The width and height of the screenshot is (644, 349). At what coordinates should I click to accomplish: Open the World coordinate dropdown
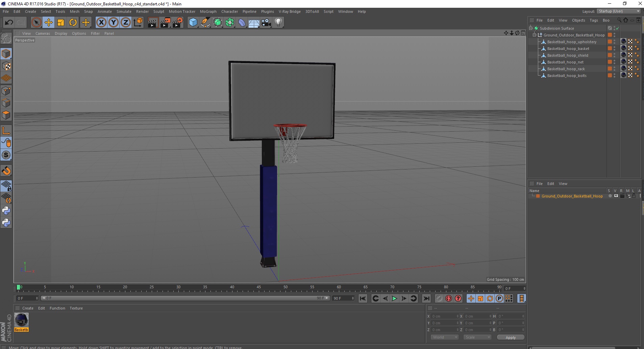click(x=444, y=337)
